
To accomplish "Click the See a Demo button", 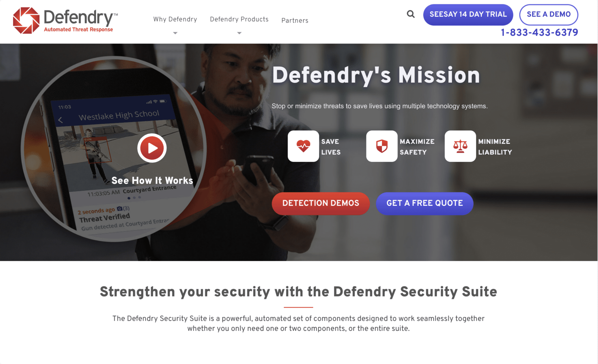I will tap(549, 15).
